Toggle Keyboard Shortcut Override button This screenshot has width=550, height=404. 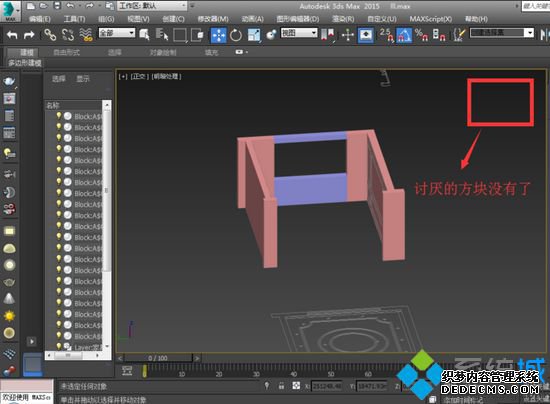(366, 35)
